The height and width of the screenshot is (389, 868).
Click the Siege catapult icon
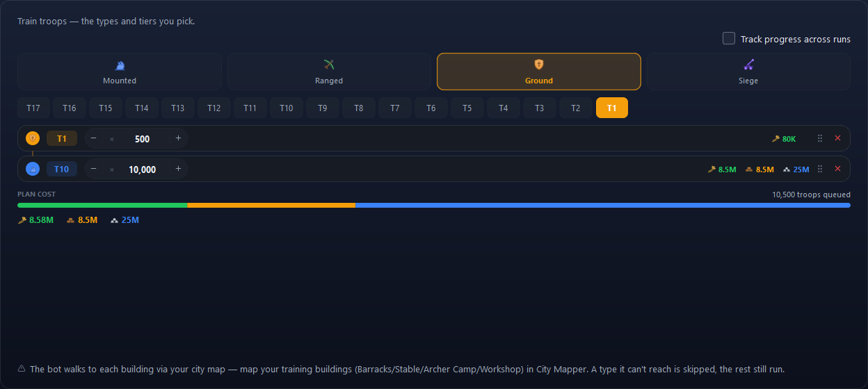tap(748, 65)
